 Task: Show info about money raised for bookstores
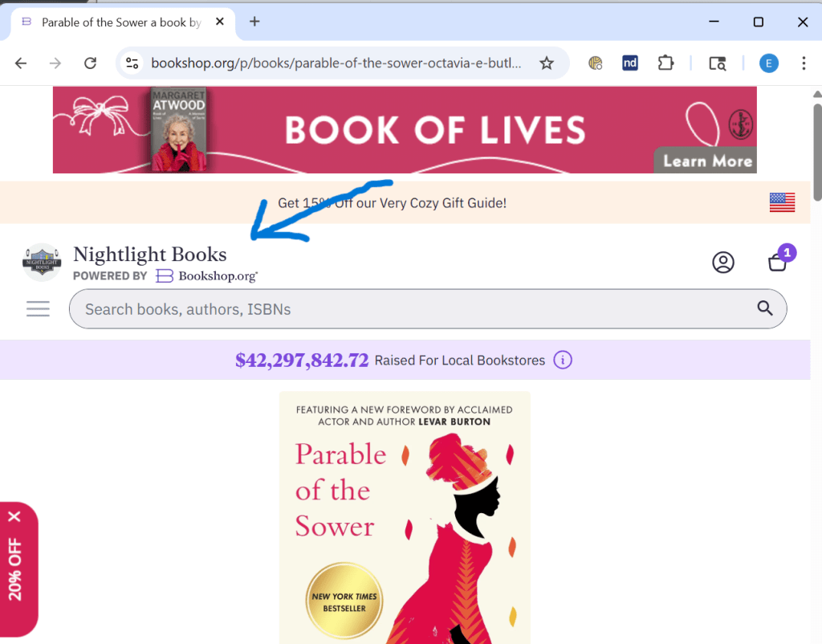pos(564,360)
